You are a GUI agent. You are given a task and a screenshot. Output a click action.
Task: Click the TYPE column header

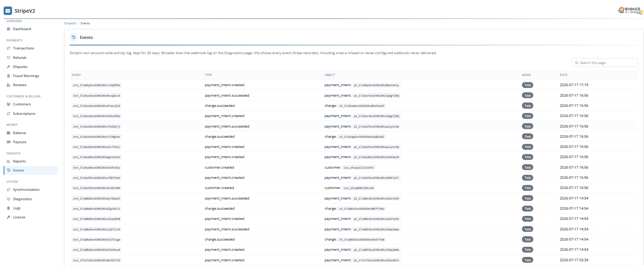[208, 75]
